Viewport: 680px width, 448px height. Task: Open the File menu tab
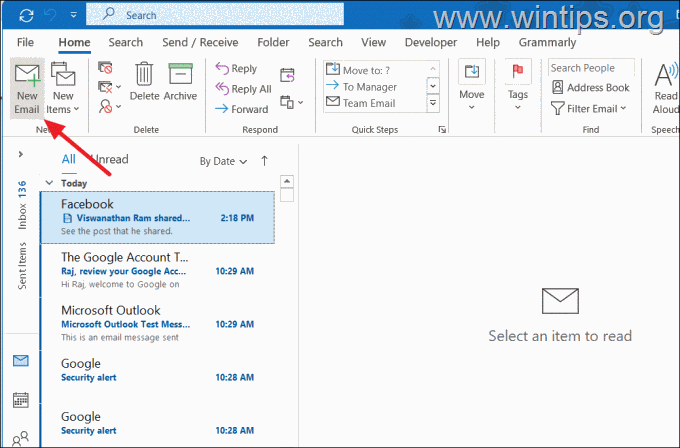point(25,43)
